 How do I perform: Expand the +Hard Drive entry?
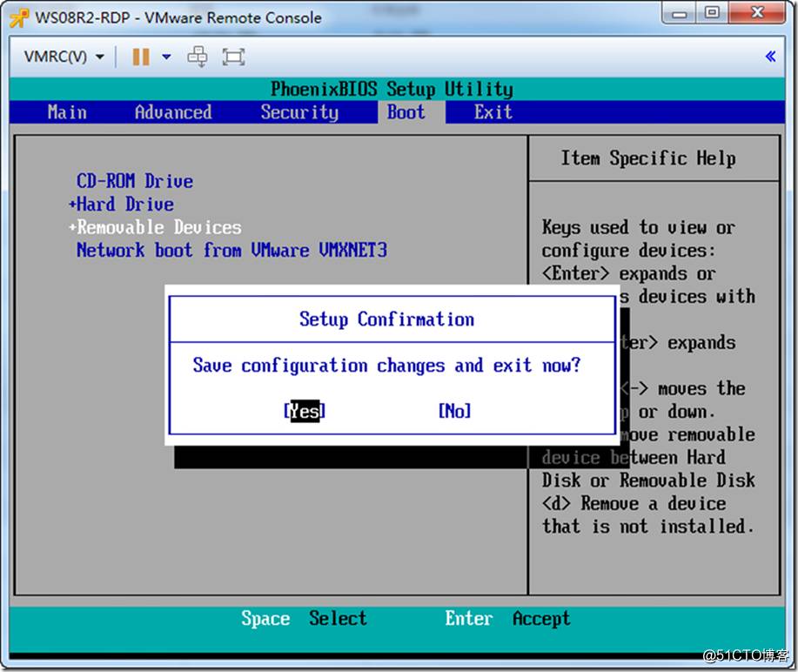point(122,205)
